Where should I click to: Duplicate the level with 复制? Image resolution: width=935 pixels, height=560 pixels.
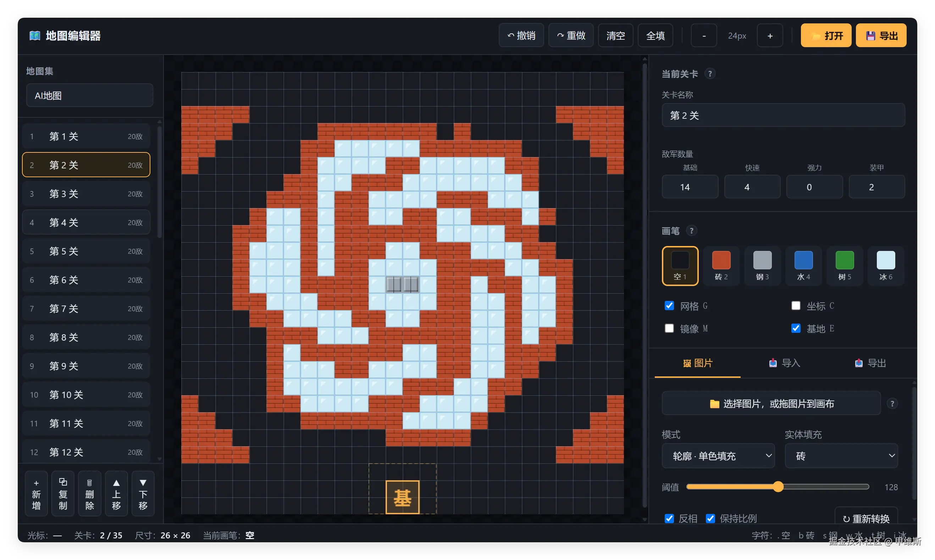63,494
